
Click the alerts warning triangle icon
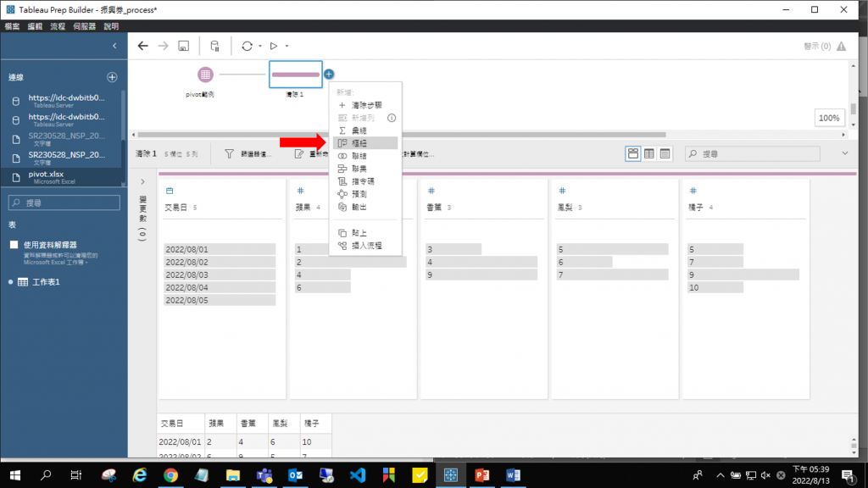point(842,47)
